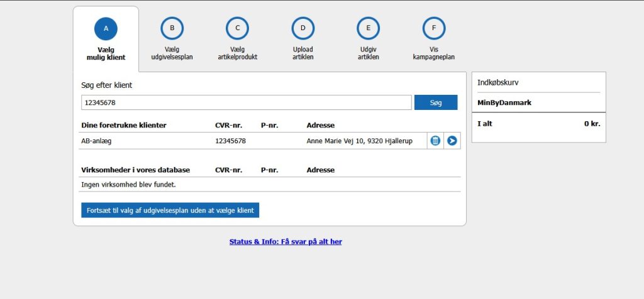The image size is (644, 299).
Task: Click the step F circle icon
Action: (433, 28)
